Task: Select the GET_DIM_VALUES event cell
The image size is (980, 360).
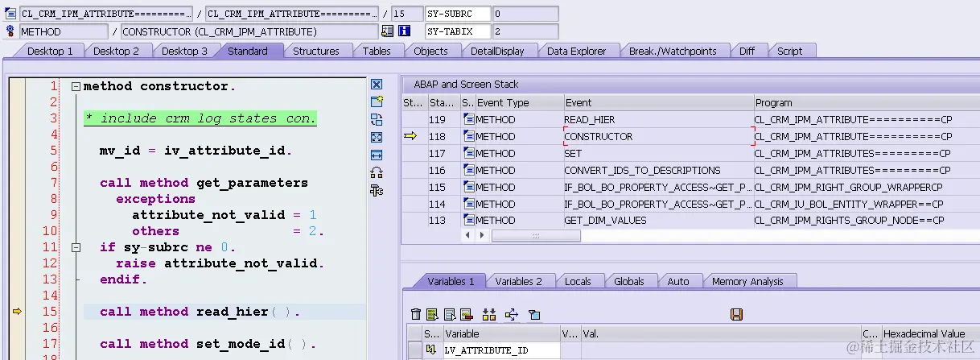Action: click(x=657, y=220)
